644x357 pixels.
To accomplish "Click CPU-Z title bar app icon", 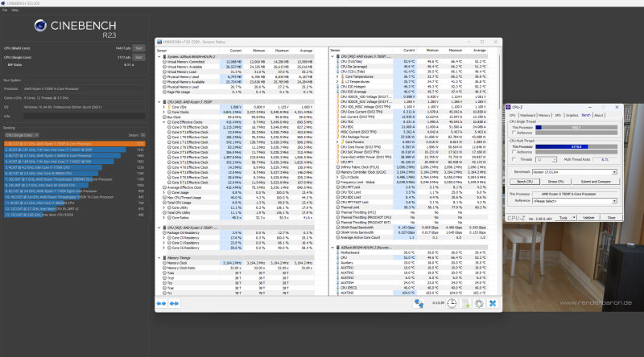I will coord(508,107).
